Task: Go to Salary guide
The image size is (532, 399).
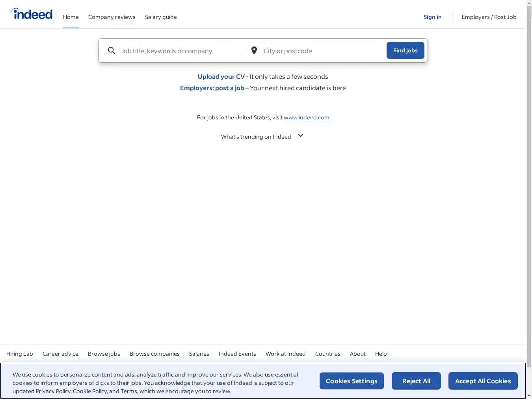Action: click(x=161, y=17)
